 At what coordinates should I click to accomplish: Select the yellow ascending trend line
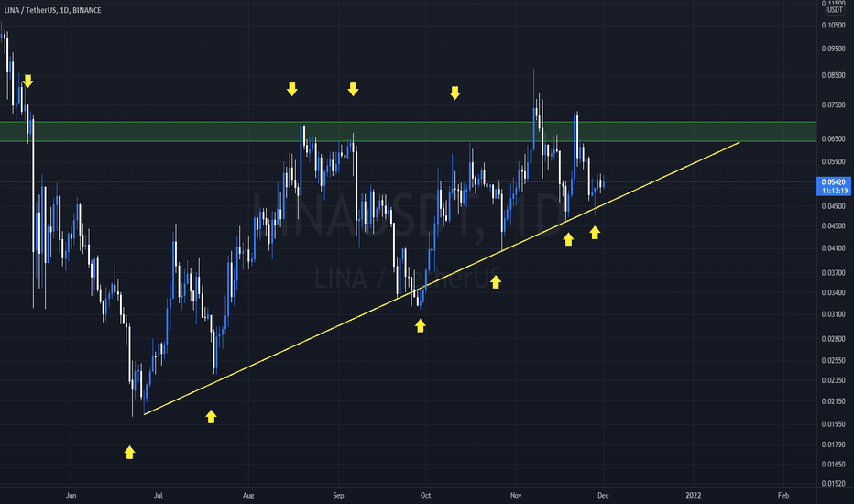click(442, 278)
